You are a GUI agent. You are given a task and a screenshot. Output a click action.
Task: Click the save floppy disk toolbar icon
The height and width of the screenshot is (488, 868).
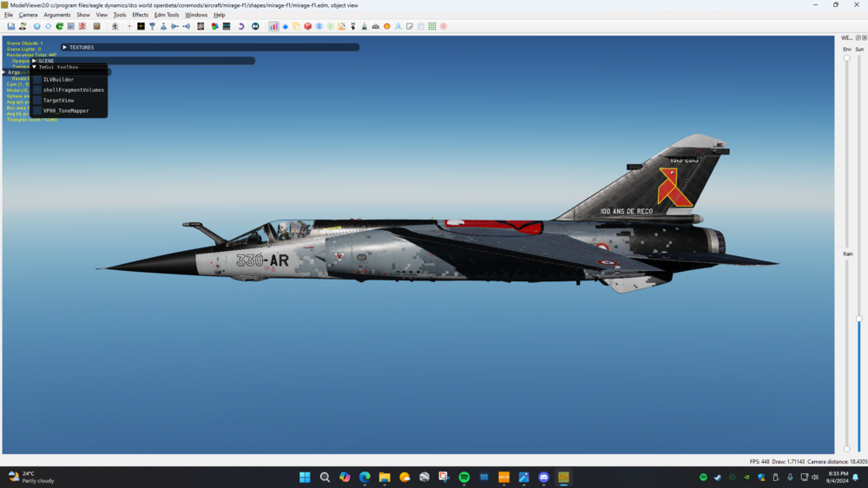tap(11, 26)
